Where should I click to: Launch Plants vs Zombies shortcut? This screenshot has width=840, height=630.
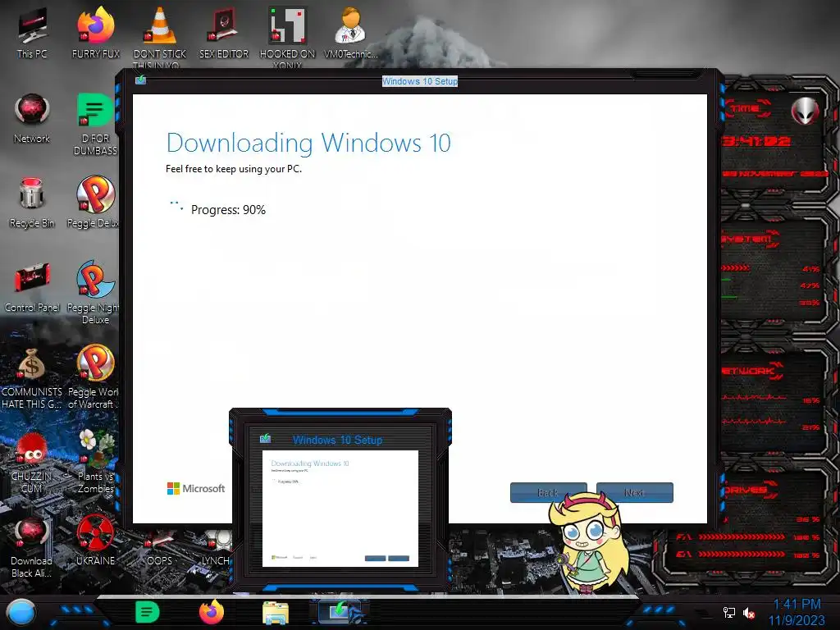click(97, 462)
